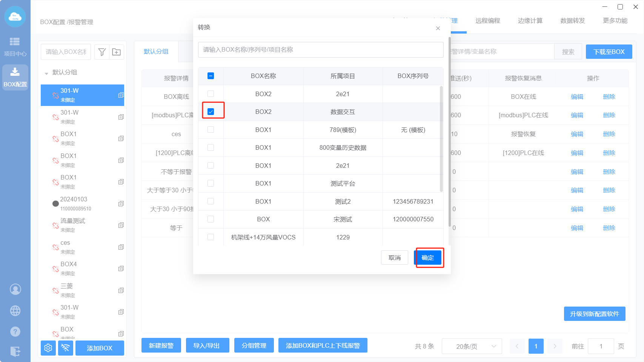
Task: Click the BOX名称/序列号 search field in dialog
Action: tap(321, 50)
